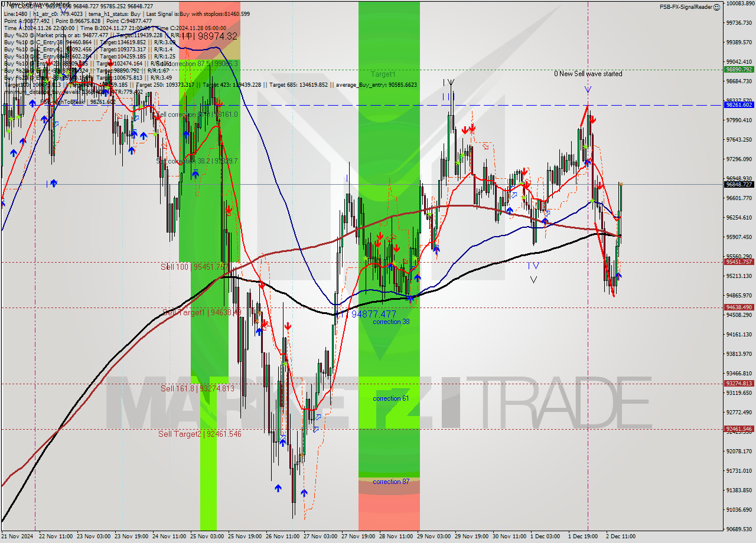Click the "98974.32" label at chart top

(217, 37)
